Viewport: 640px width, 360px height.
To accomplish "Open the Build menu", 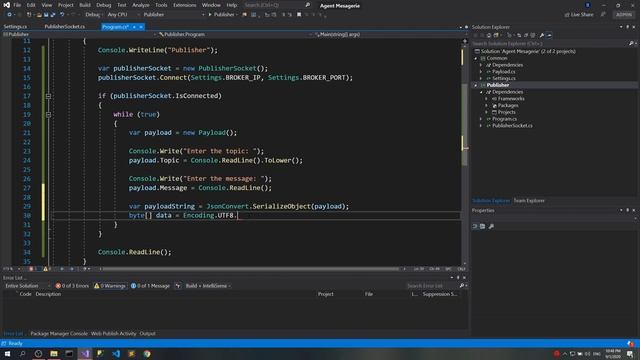I will pos(84,5).
